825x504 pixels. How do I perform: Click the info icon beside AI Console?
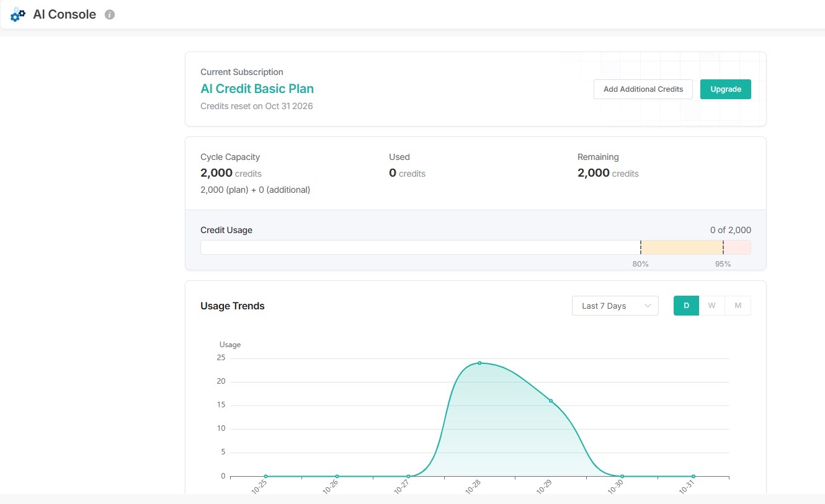coord(110,15)
